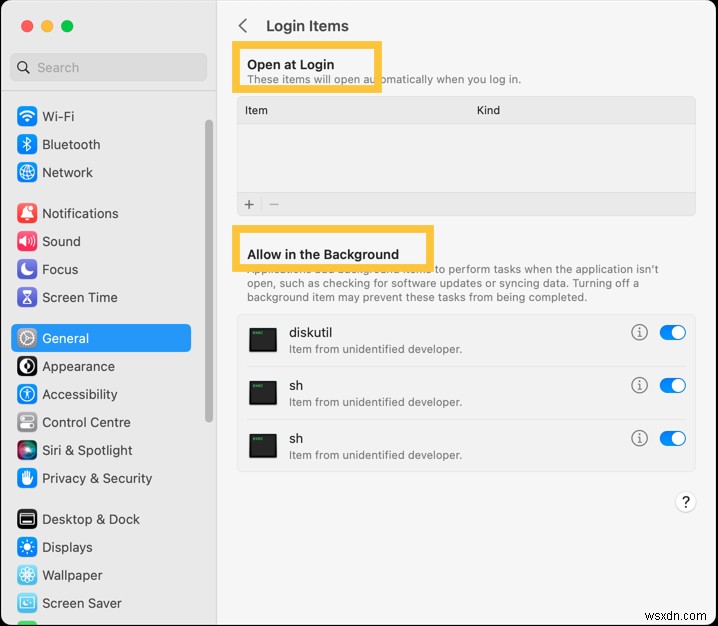Select Network in sidebar

click(101, 172)
